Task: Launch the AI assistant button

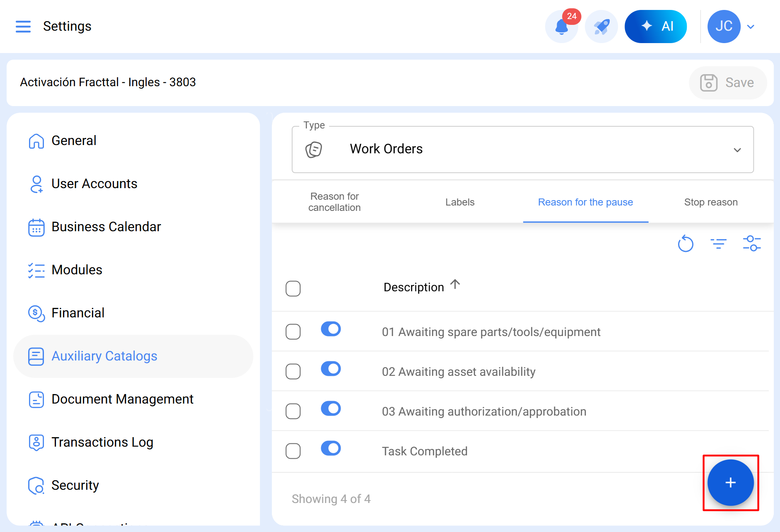Action: click(x=655, y=27)
